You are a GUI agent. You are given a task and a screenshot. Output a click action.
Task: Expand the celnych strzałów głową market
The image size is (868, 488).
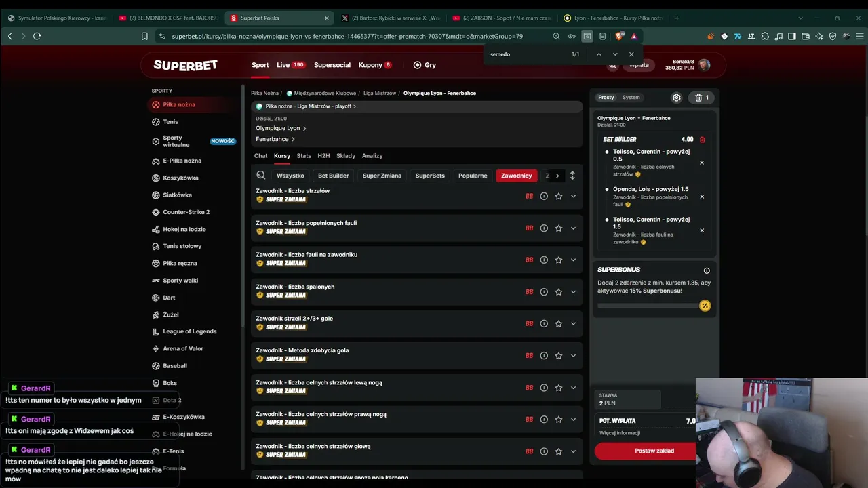click(x=573, y=451)
